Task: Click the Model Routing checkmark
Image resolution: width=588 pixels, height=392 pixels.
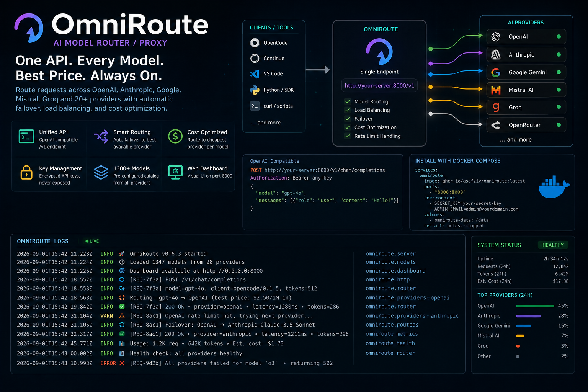Action: (x=348, y=101)
